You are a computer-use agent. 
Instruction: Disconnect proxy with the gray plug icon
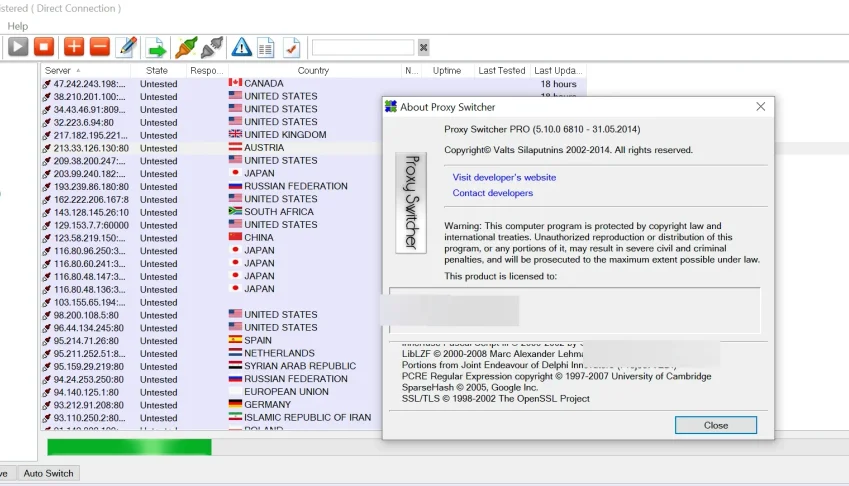coord(212,48)
